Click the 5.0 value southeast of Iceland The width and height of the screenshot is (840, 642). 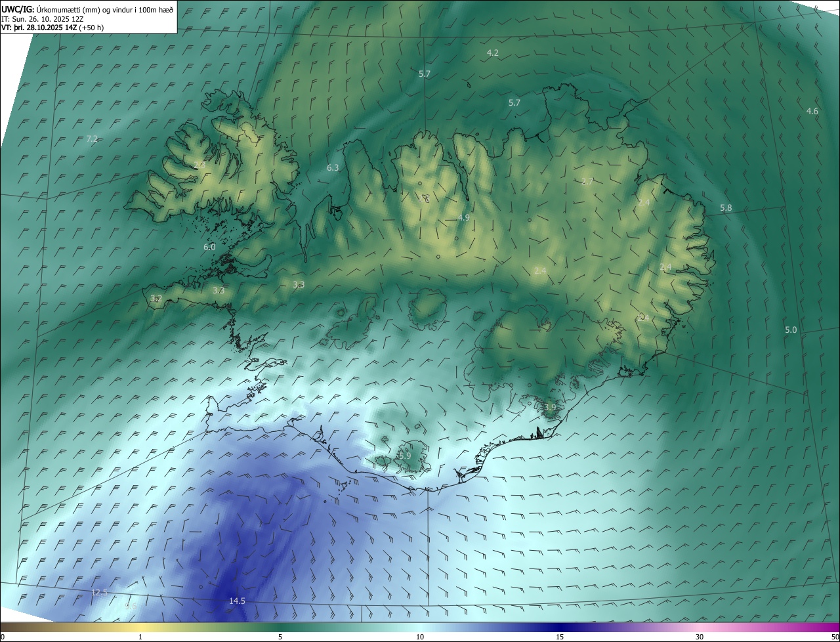791,330
